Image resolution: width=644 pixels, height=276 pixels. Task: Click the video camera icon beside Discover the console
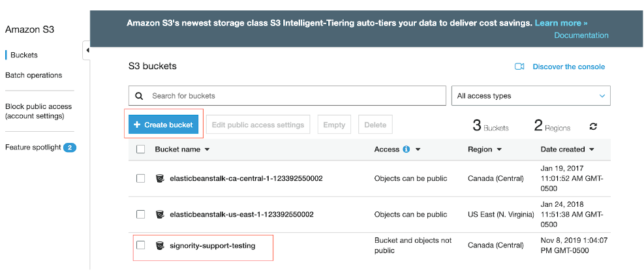point(519,67)
